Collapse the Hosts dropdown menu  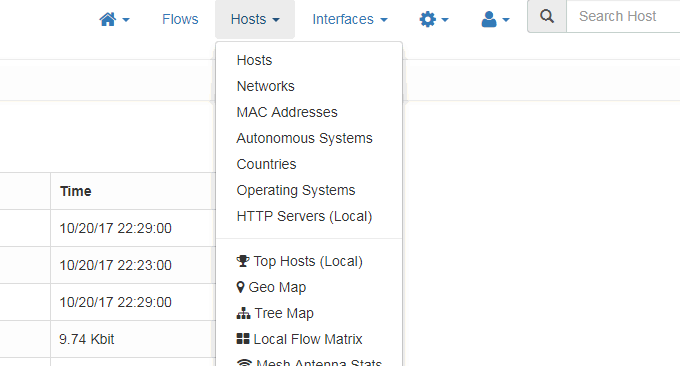tap(255, 20)
